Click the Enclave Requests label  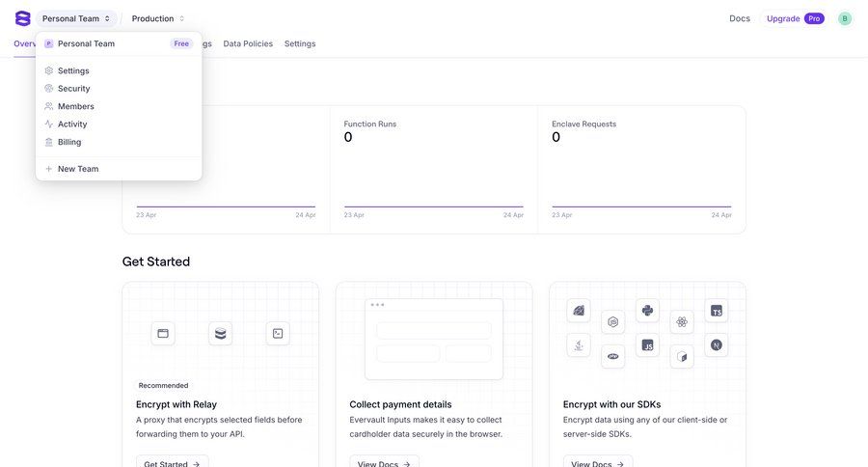coord(584,124)
